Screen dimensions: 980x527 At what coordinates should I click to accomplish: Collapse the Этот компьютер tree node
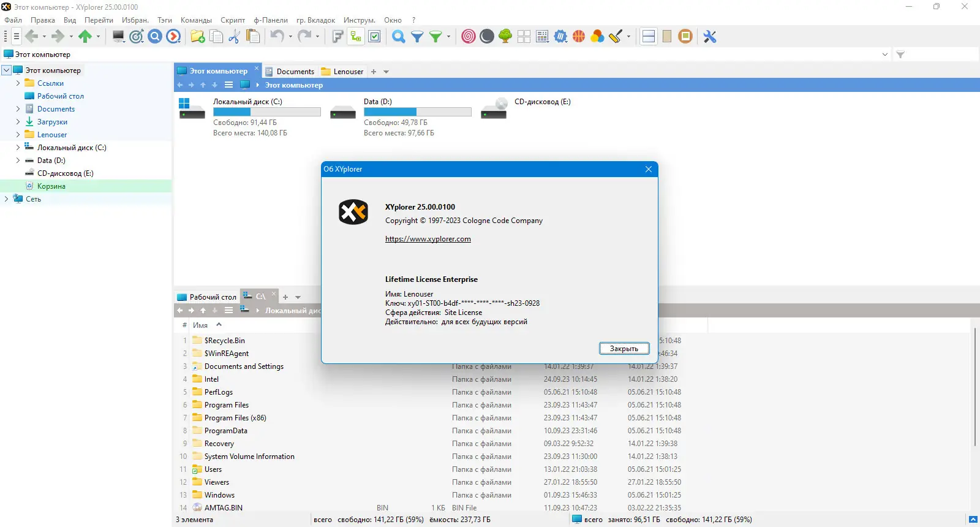pyautogui.click(x=6, y=70)
